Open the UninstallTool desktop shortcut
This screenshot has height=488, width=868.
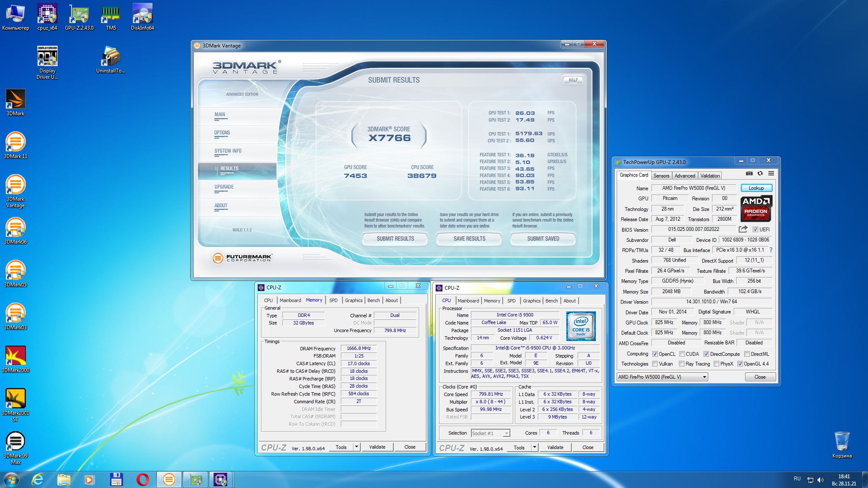tap(111, 59)
